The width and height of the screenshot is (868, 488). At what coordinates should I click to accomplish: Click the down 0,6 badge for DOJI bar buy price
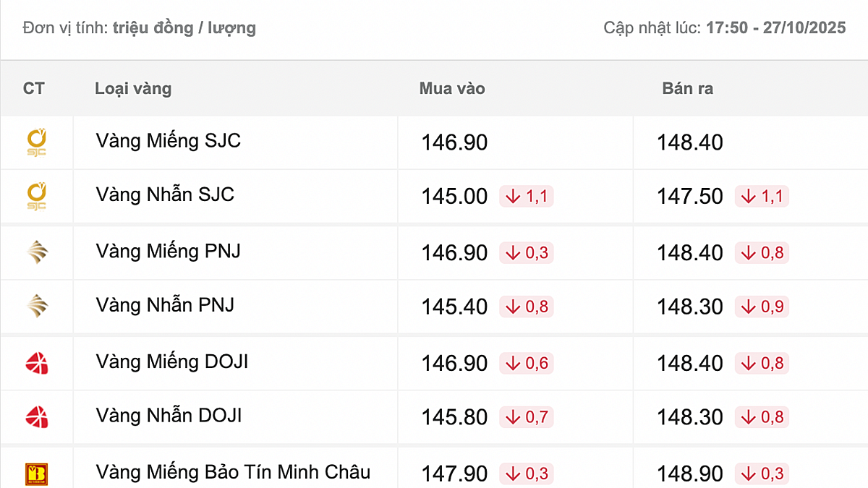(x=527, y=363)
